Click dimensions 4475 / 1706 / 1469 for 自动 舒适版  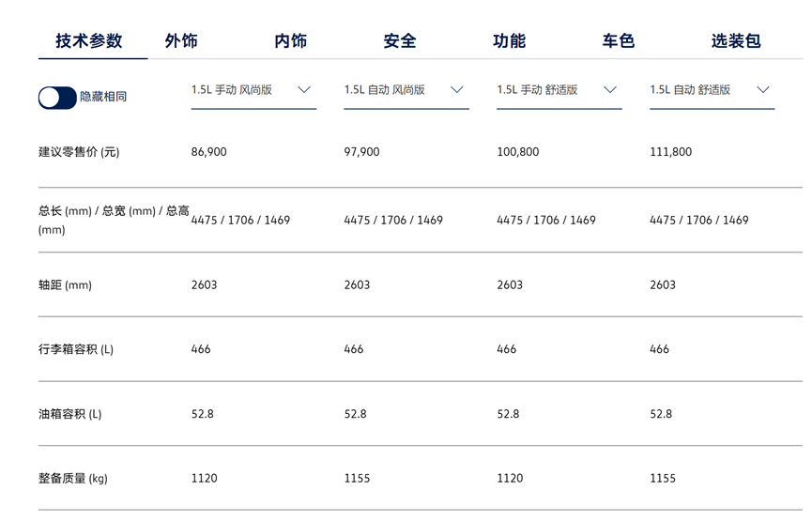[x=699, y=220]
